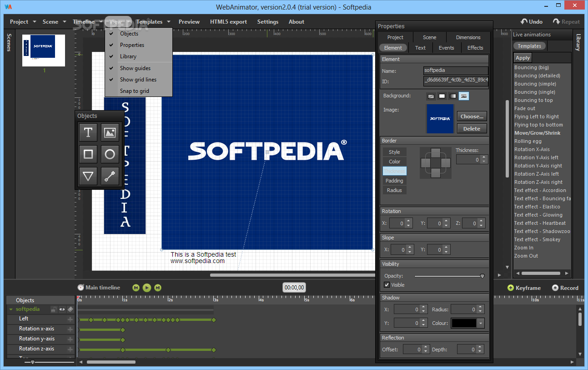
Task: Select the left border side square
Action: coord(426,162)
